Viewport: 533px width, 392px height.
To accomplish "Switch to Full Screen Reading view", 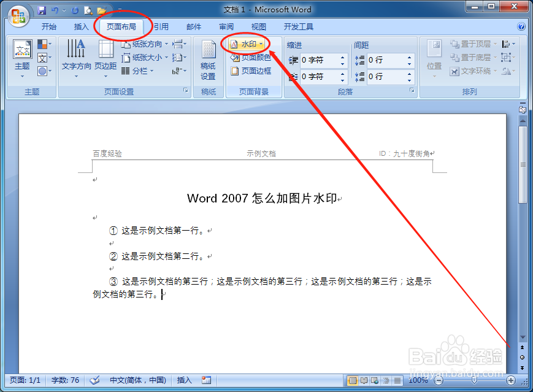I will 364,380.
